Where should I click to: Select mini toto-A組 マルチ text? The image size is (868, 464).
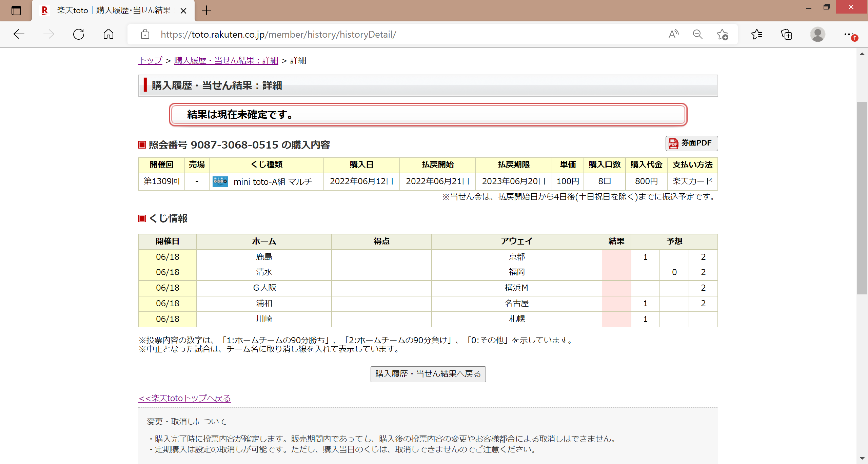(273, 182)
